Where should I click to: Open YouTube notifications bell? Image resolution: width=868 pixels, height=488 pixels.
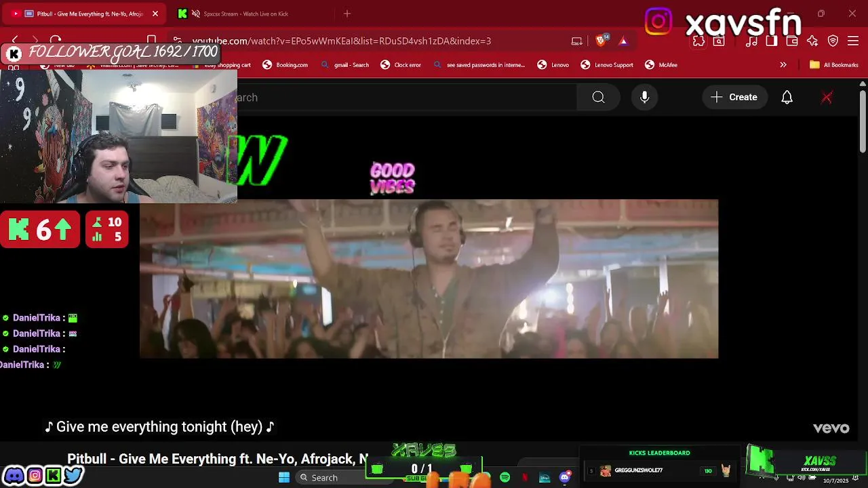(x=787, y=98)
